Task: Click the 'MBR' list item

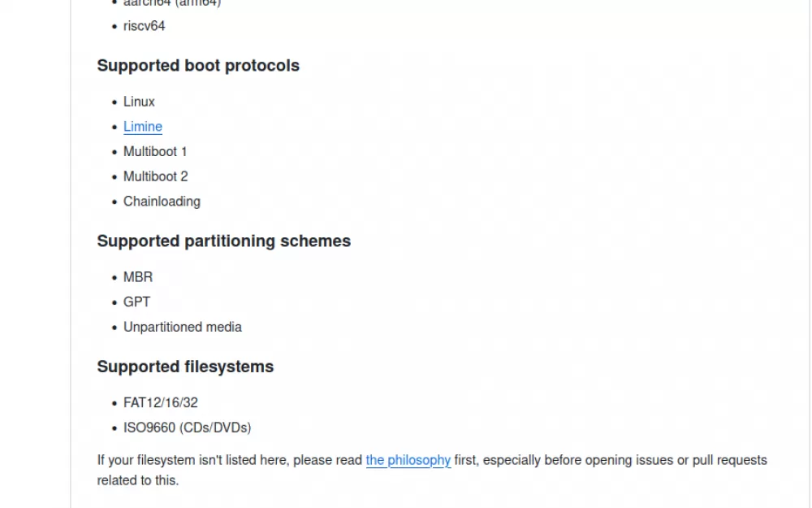Action: [138, 277]
